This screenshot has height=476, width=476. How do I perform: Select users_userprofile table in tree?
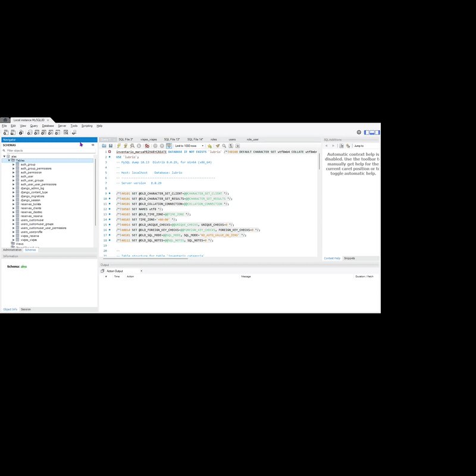point(32,232)
